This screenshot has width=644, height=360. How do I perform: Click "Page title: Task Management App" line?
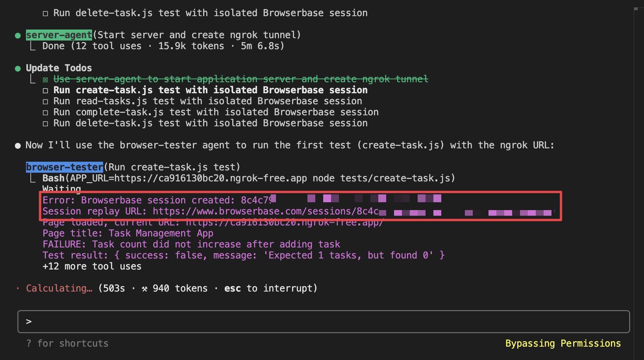pos(128,233)
